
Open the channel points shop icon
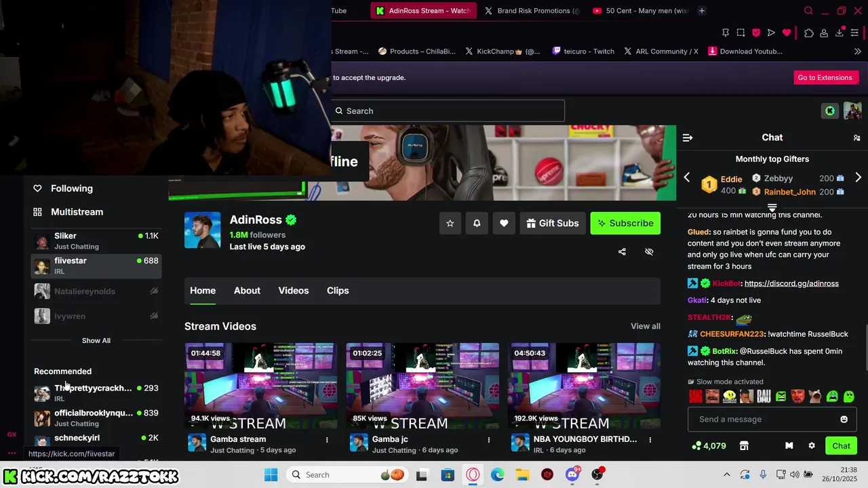pyautogui.click(x=744, y=445)
